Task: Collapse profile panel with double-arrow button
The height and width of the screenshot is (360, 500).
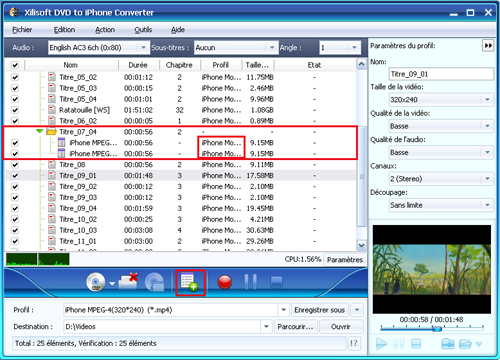Action: 488,45
